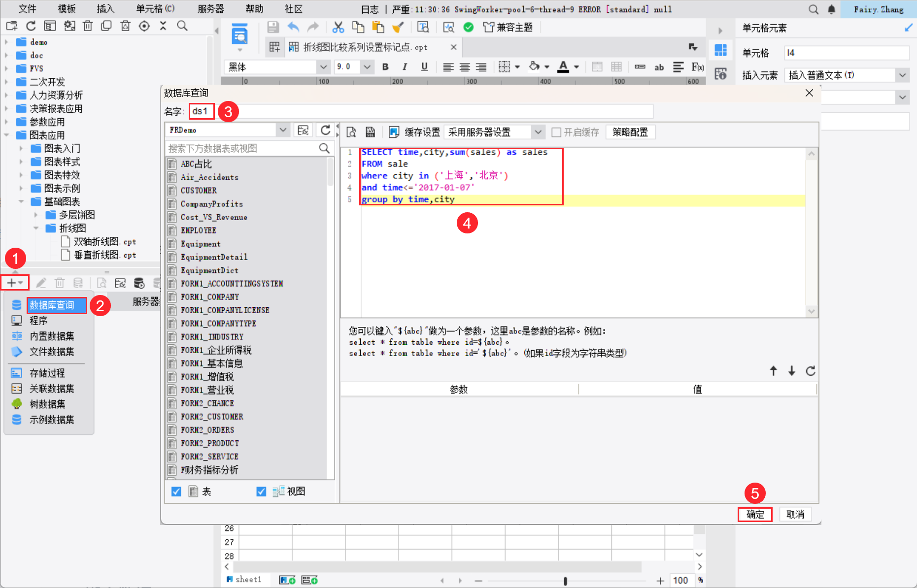Toggle italic formatting

[405, 67]
